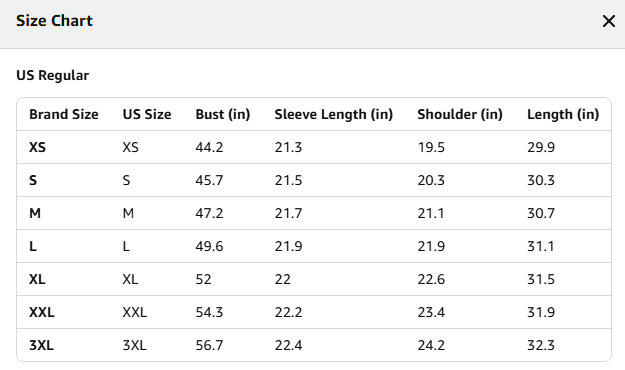
Task: Select the bold L brand size cell
Action: pyautogui.click(x=33, y=246)
